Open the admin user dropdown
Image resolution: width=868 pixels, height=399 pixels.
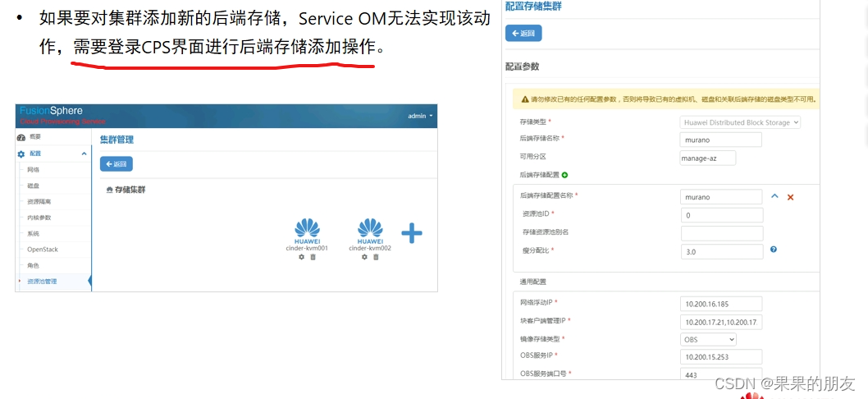(420, 116)
